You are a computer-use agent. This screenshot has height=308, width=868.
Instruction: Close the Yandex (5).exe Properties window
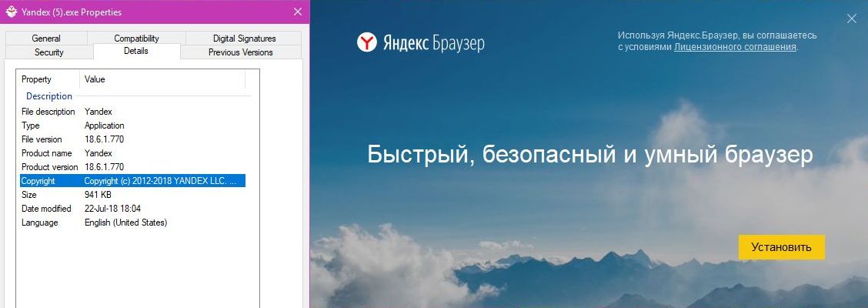pos(298,12)
